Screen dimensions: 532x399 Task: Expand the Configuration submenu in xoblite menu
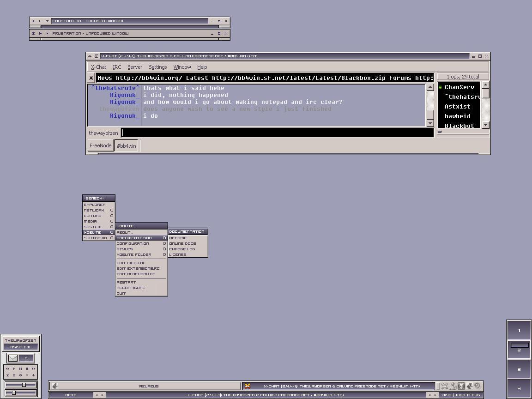click(141, 244)
